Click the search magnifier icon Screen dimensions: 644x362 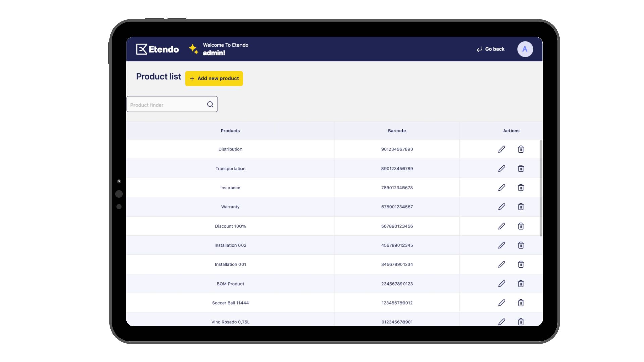(x=210, y=104)
